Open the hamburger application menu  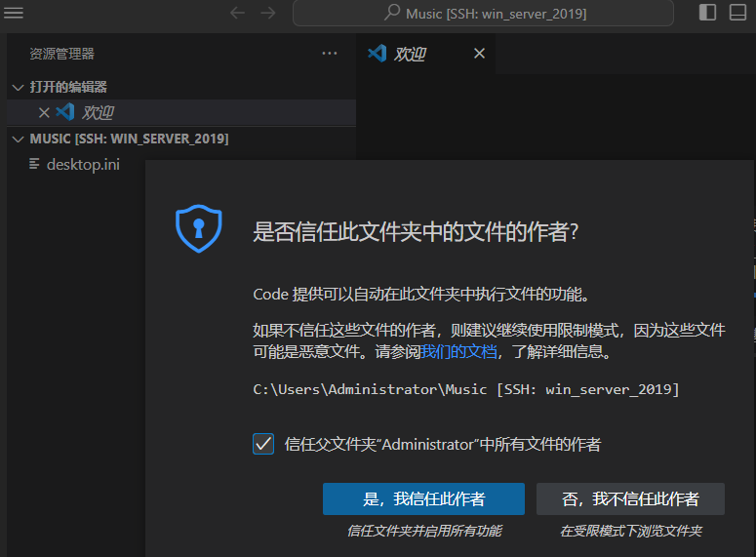[14, 13]
